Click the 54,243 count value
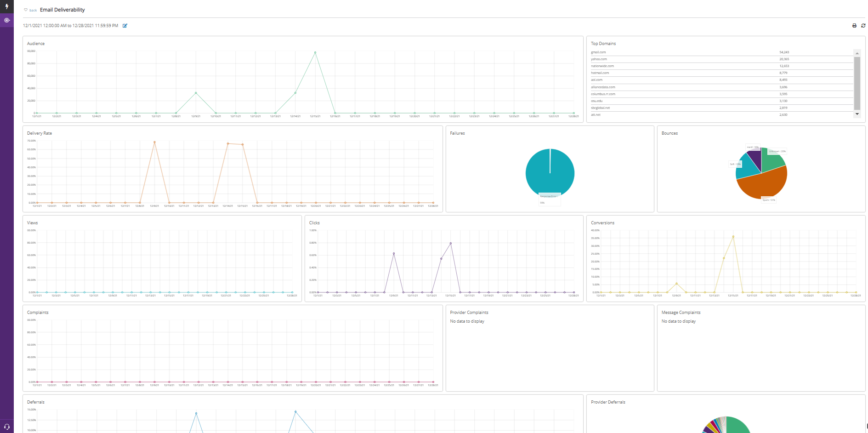Viewport: 868px width, 433px height. [784, 52]
